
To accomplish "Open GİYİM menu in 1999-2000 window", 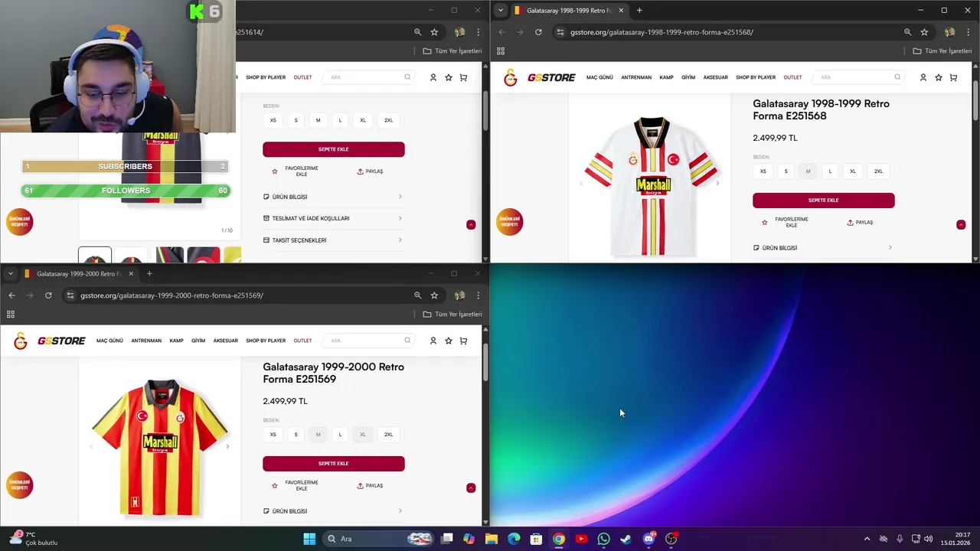I will (x=198, y=341).
